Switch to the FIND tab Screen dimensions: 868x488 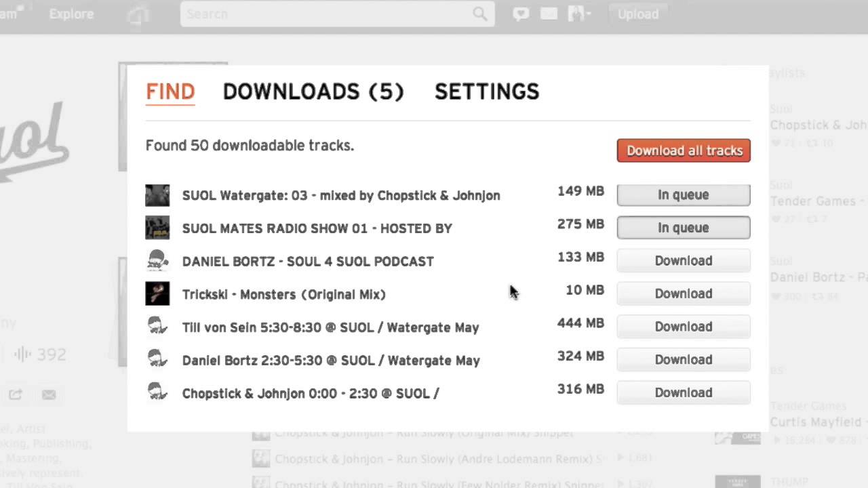tap(170, 91)
